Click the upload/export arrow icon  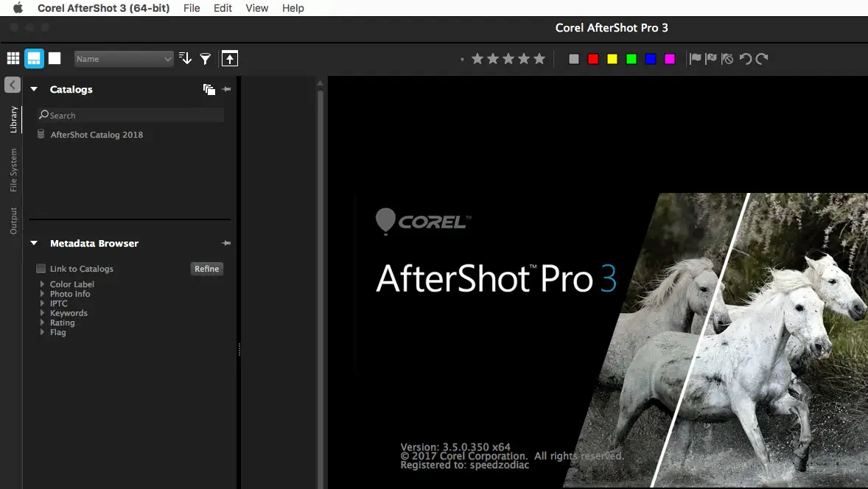pyautogui.click(x=230, y=59)
